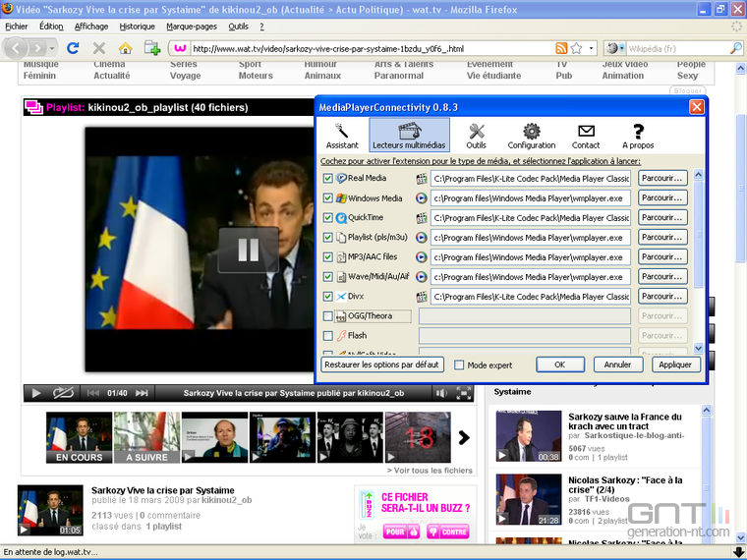Click the RSS feed icon in address bar
This screenshot has width=747, height=560.
(561, 48)
